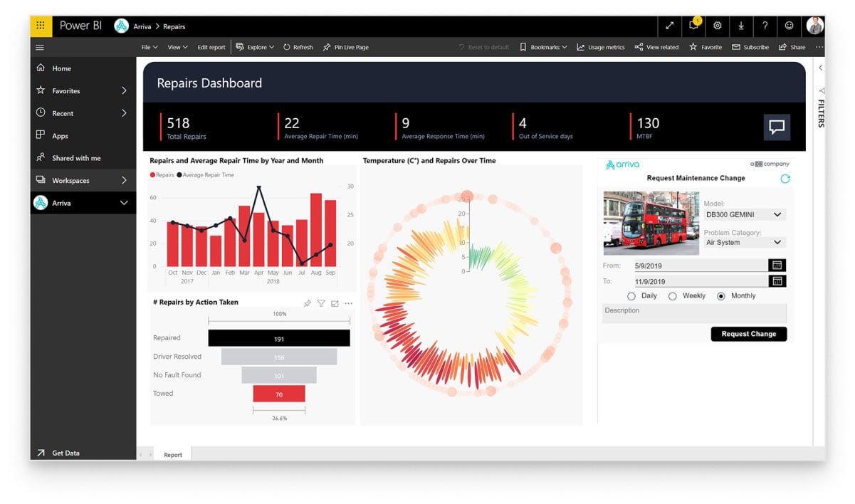The height and width of the screenshot is (504, 855).
Task: Switch to the Report page tab
Action: pos(173,455)
